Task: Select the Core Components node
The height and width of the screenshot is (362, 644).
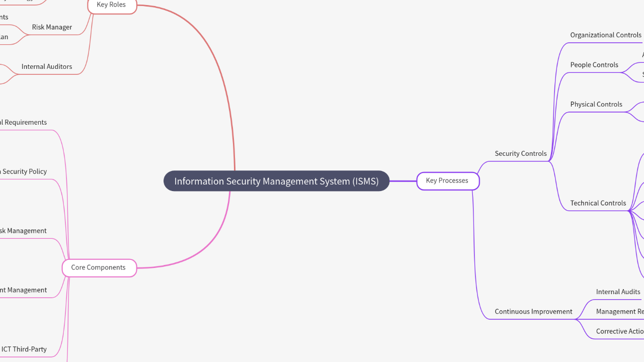Action: click(x=99, y=267)
